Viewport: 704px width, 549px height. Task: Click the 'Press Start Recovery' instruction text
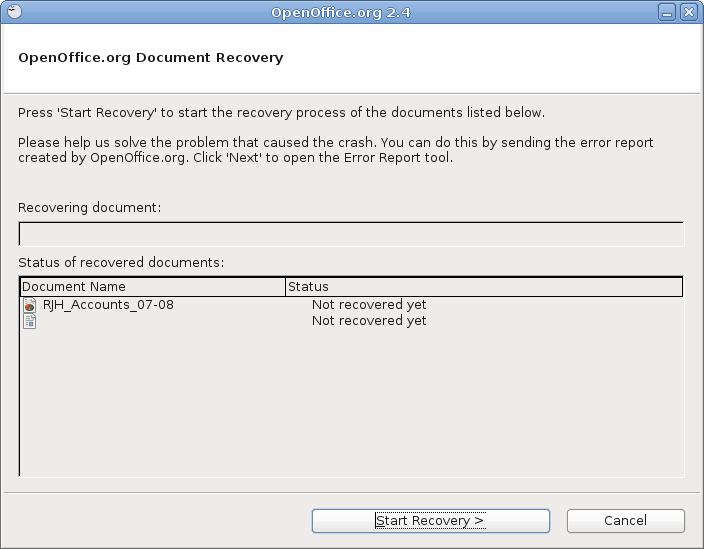(x=282, y=113)
